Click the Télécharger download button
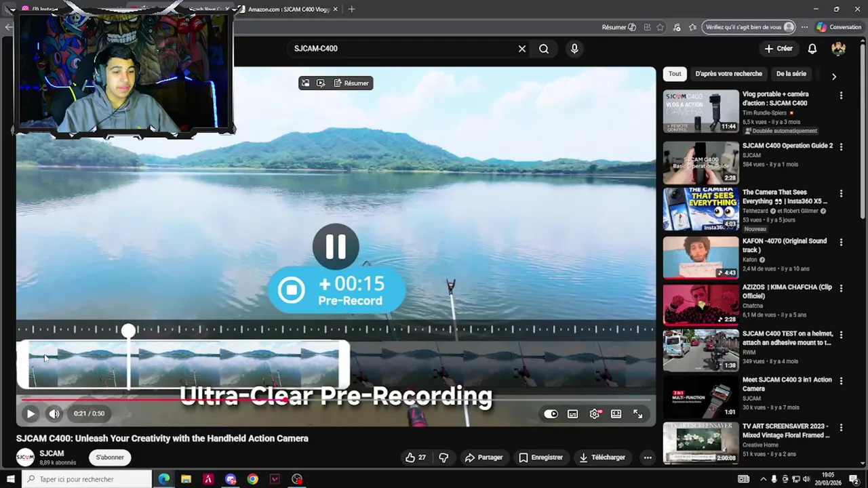The image size is (868, 488). click(601, 457)
